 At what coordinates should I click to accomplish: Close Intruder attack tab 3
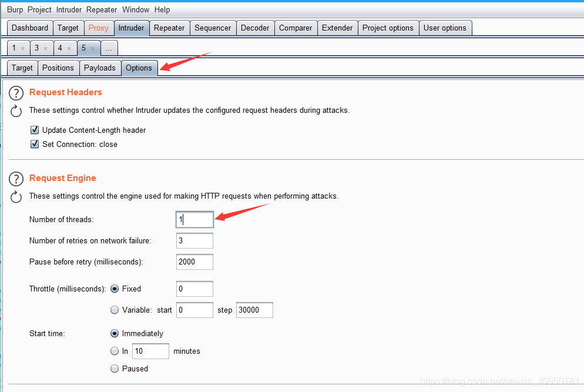(45, 48)
